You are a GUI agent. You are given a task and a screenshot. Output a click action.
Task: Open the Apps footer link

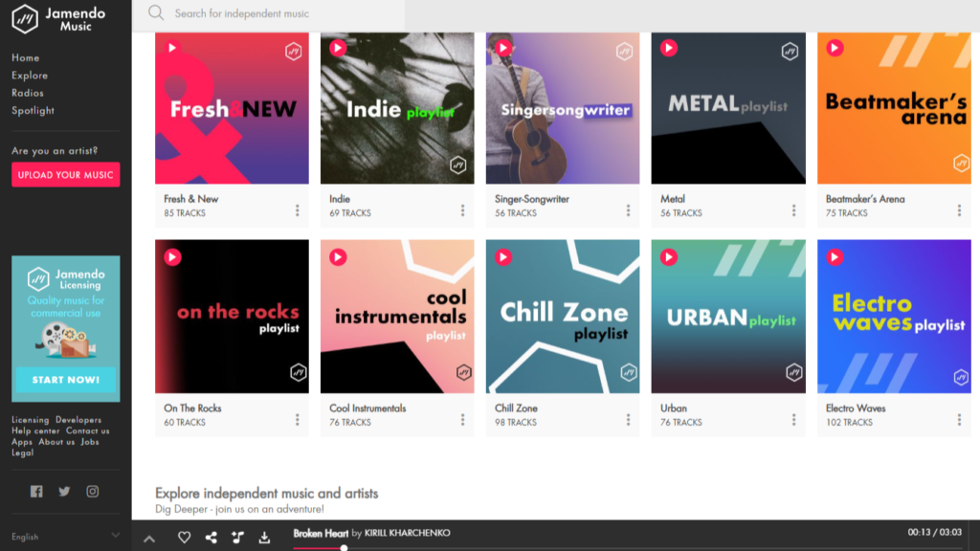[x=22, y=442]
